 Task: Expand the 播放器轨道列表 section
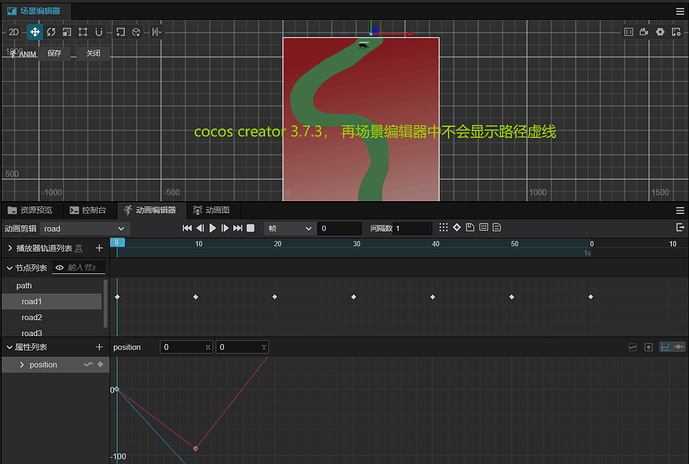tap(10, 248)
